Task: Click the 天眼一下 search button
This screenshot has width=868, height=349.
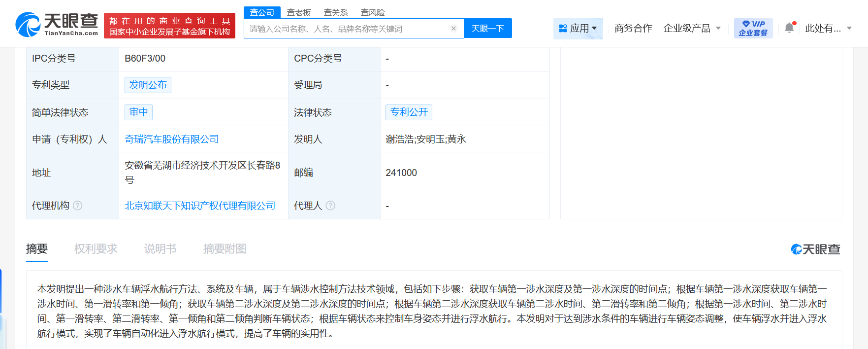Action: [x=488, y=28]
